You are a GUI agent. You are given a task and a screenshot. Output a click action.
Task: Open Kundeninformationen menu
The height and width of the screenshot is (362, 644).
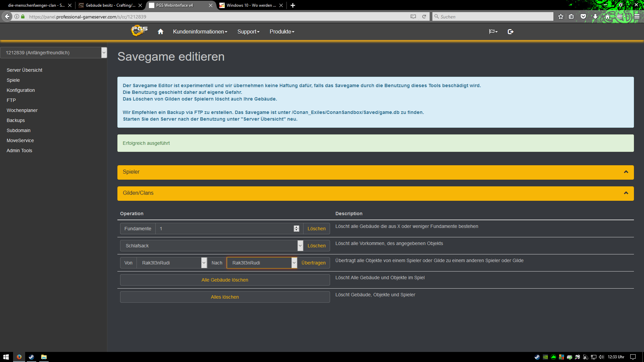[200, 32]
